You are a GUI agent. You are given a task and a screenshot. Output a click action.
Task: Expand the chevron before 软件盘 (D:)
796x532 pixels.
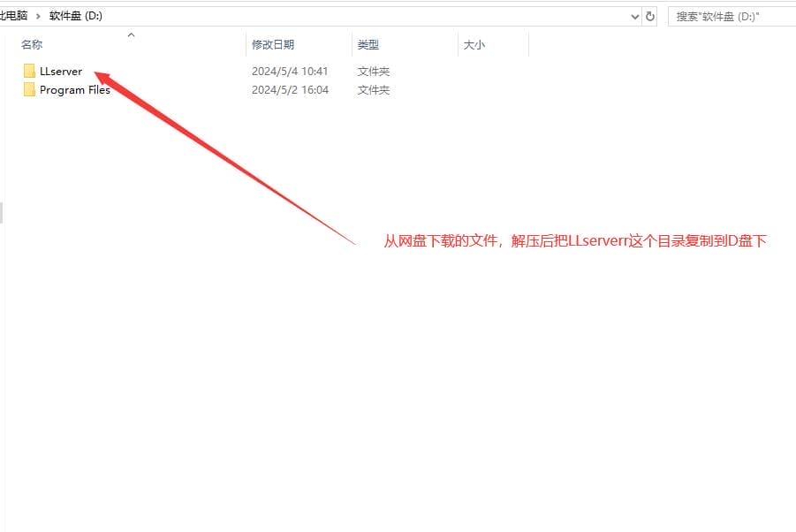point(39,16)
